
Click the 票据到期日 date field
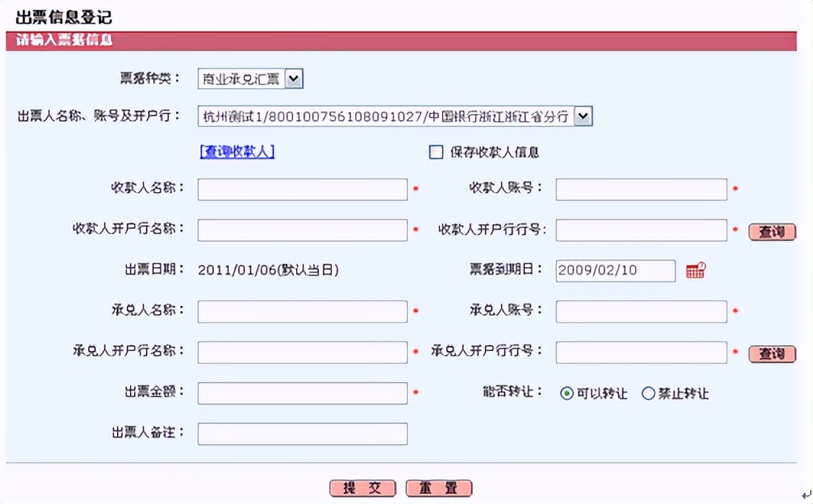coord(614,271)
